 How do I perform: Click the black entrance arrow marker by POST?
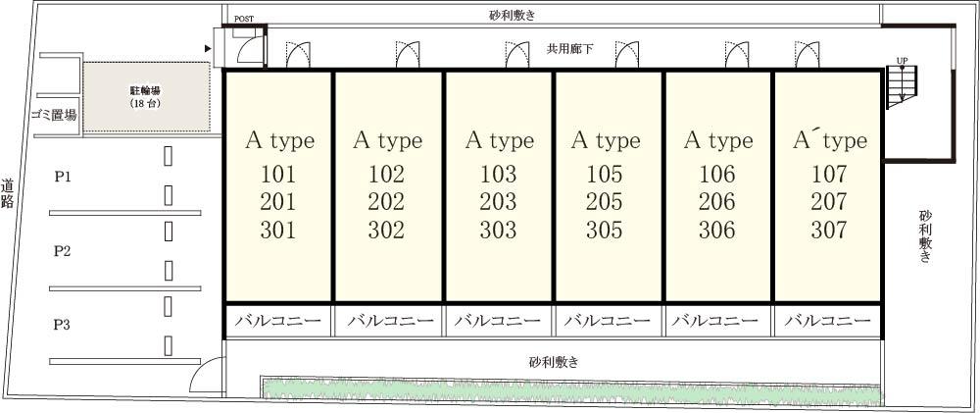[207, 48]
